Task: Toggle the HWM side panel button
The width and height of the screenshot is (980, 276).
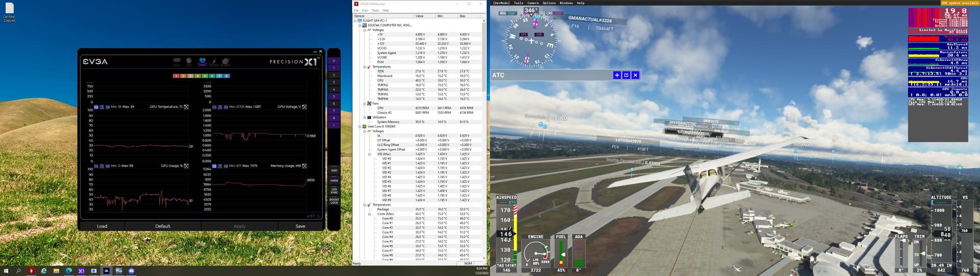Action: 334,180
